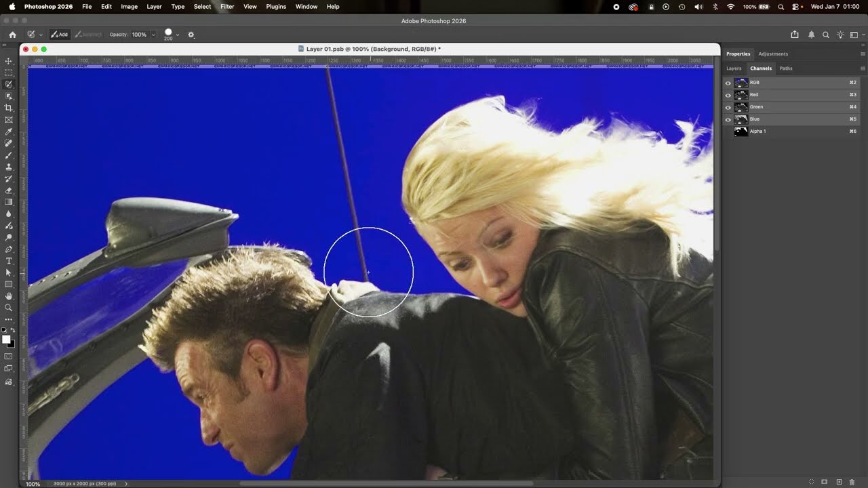Open the Filter menu
Screen dimensions: 868x488
pyautogui.click(x=227, y=7)
